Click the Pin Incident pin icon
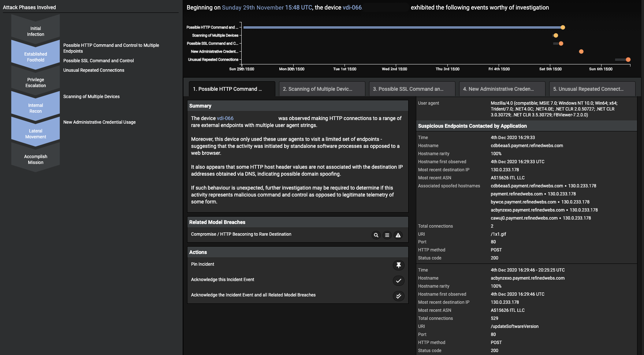Screen dimensions: 644x355 [x=399, y=265]
